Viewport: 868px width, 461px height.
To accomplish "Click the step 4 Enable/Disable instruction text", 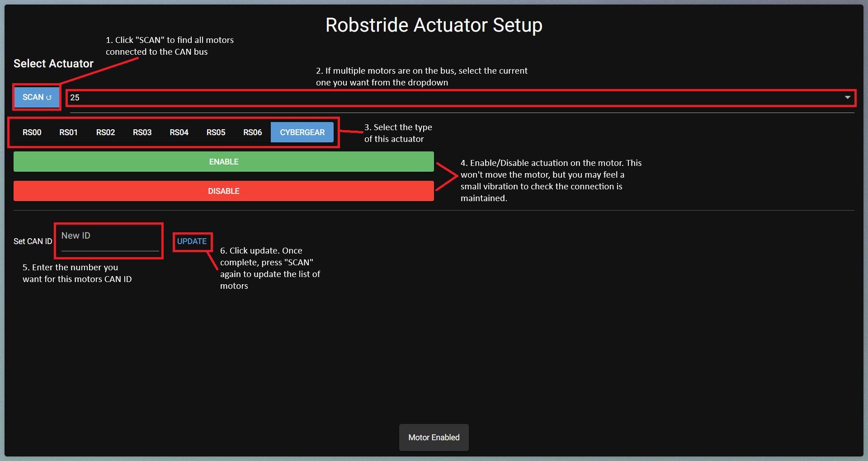I will 551,180.
